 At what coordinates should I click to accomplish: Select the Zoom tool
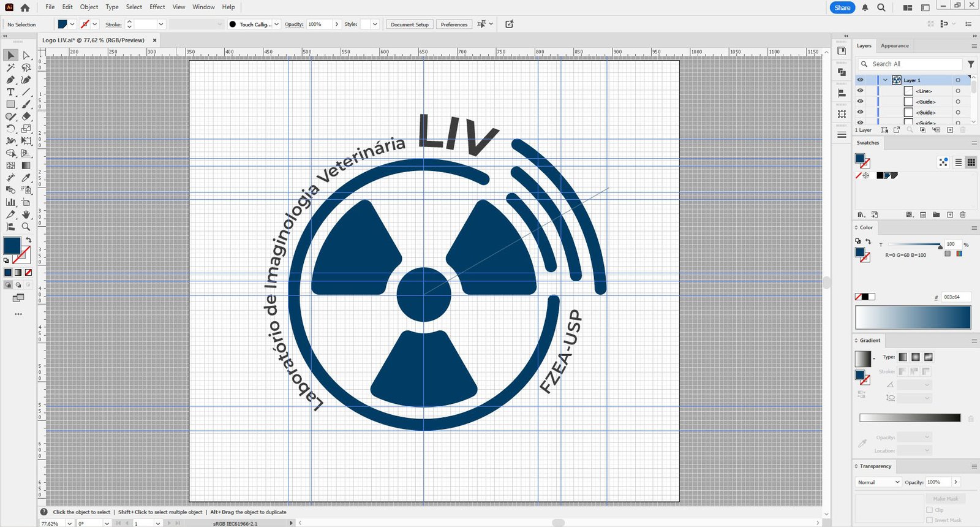(26, 227)
